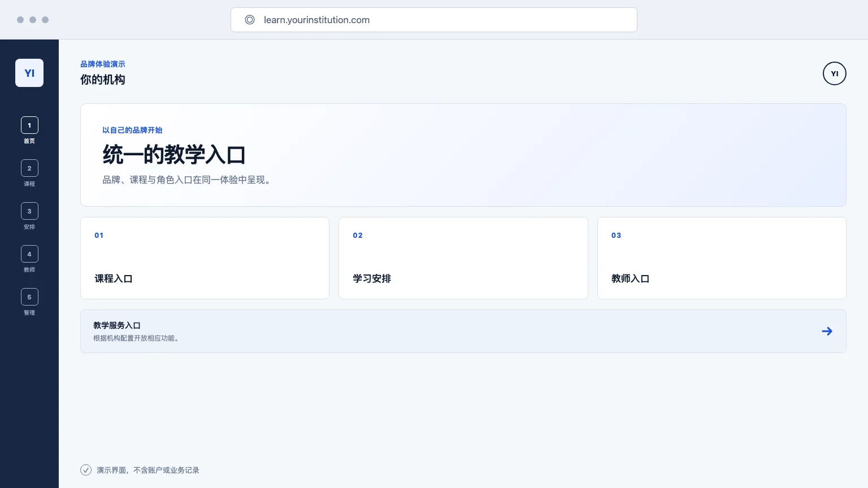Click the YI logo in the sidebar
This screenshot has height=488, width=868.
29,73
